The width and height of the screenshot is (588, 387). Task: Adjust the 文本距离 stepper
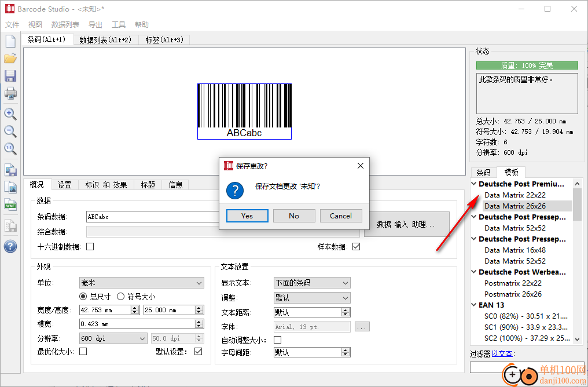click(x=346, y=312)
